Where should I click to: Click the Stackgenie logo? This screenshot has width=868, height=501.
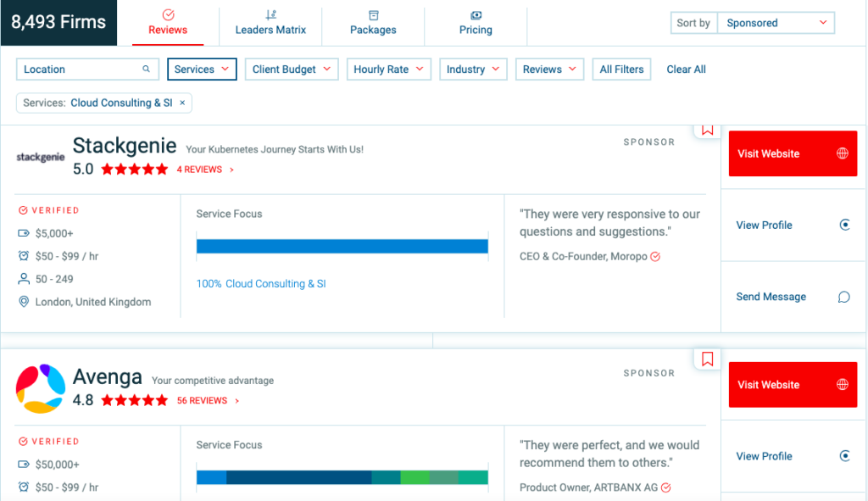(x=41, y=157)
